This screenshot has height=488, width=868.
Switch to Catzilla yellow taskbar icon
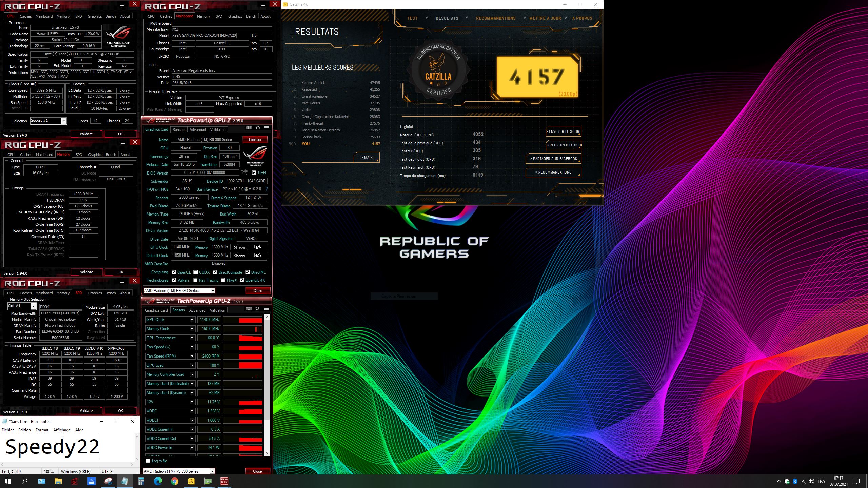[x=191, y=481]
